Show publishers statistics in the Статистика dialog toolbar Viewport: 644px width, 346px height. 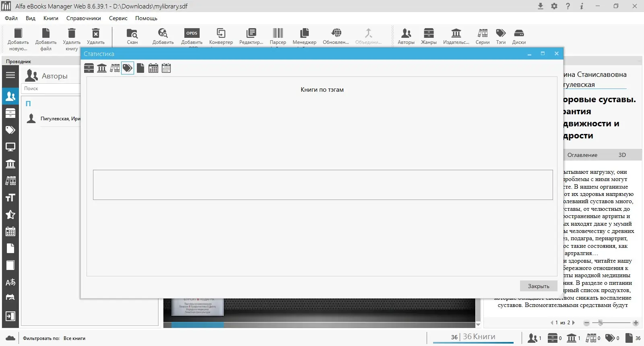(102, 68)
